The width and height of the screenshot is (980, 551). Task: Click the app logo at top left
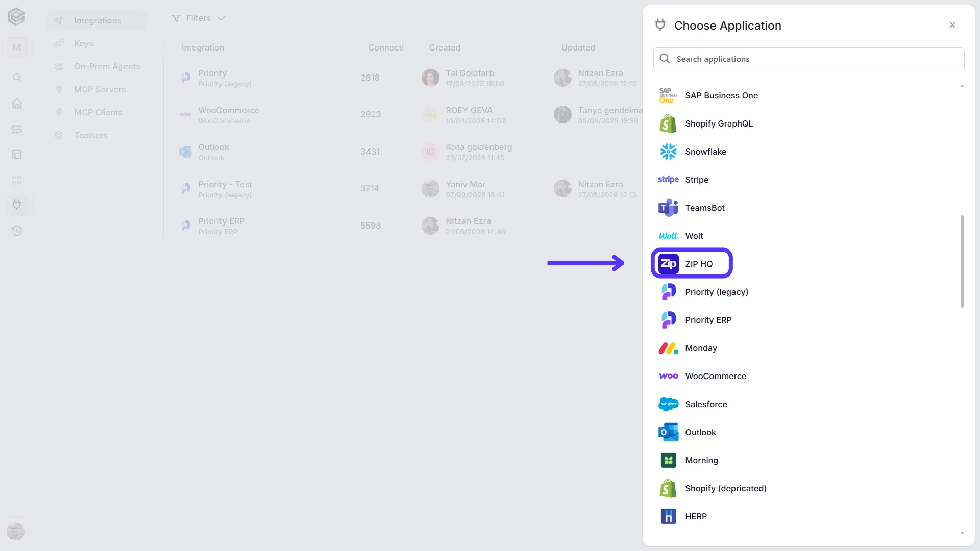coord(16,17)
